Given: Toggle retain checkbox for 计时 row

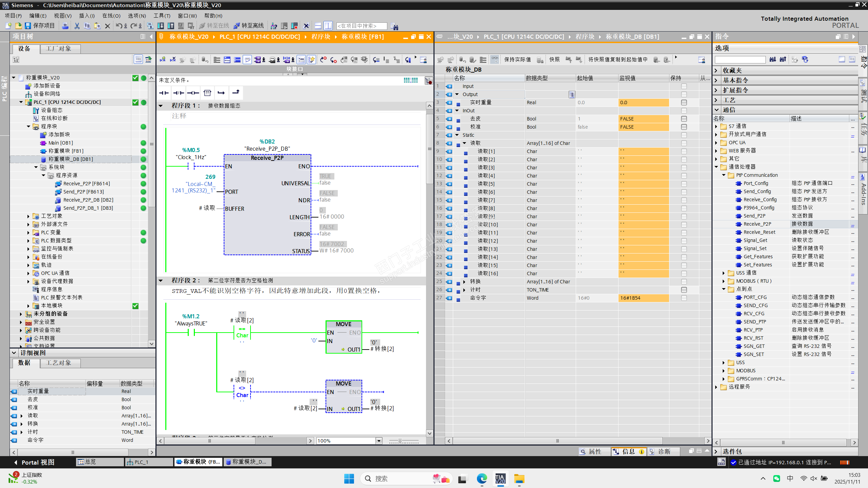Looking at the screenshot, I should click(x=684, y=290).
